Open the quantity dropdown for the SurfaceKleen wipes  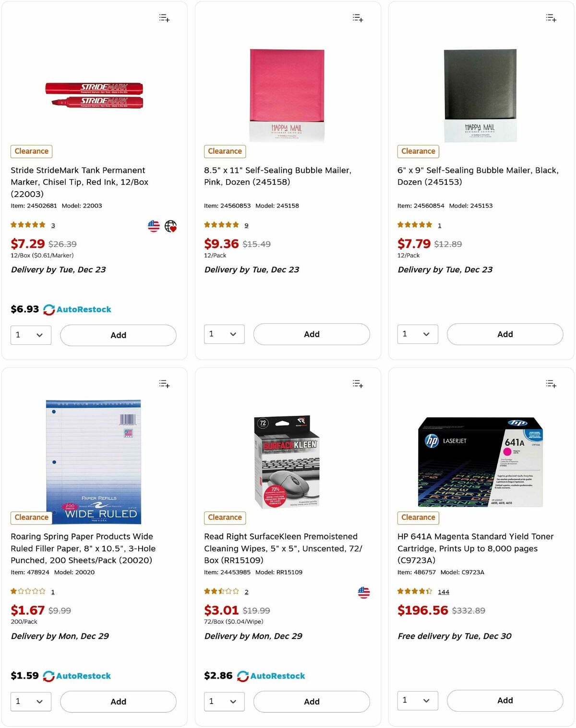click(x=224, y=702)
